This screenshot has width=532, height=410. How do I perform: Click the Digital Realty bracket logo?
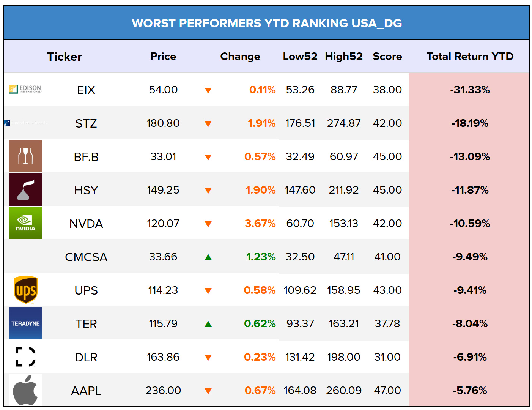[x=25, y=357]
